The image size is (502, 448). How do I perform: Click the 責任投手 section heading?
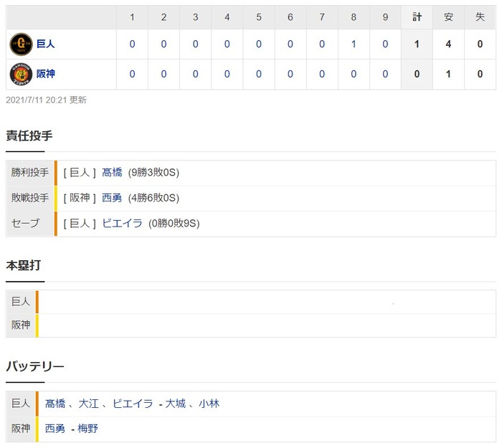[29, 135]
